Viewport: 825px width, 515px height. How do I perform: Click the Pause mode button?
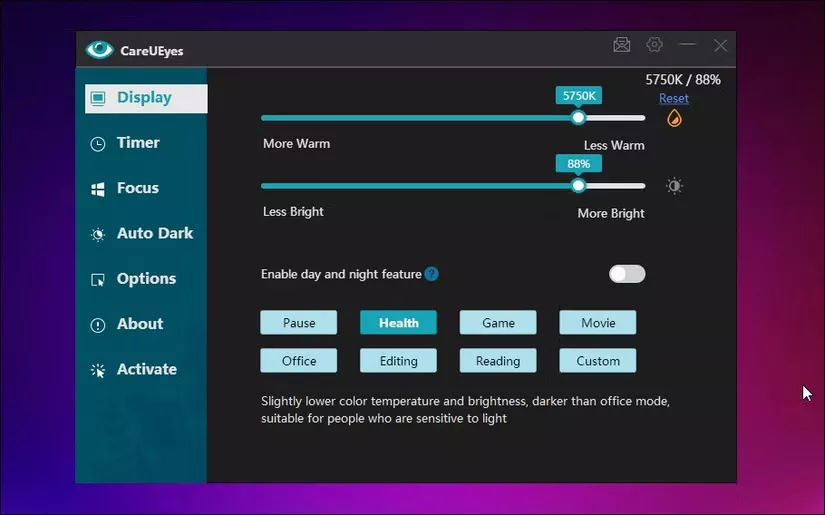click(298, 322)
